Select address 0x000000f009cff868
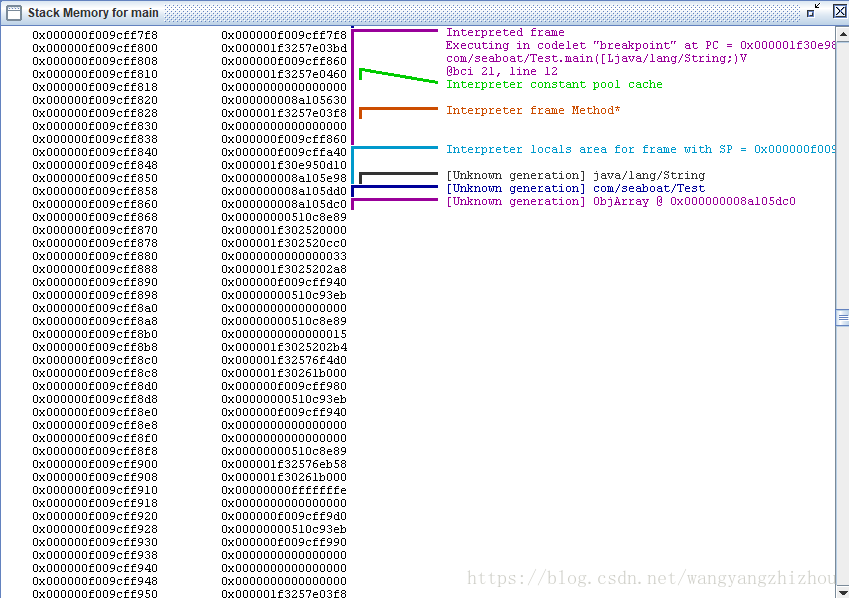 coord(95,217)
